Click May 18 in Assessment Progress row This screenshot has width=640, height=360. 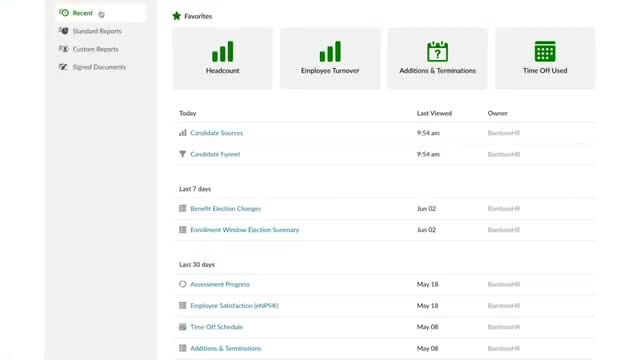tap(427, 284)
